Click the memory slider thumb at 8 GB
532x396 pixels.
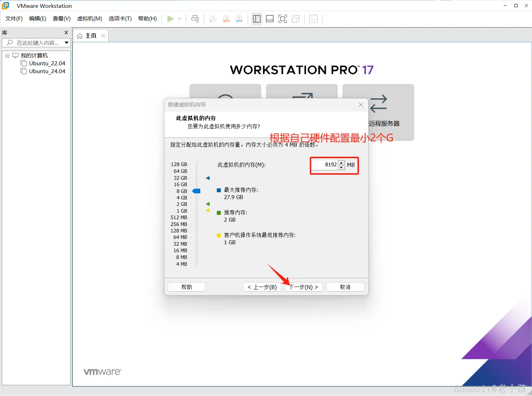(x=196, y=191)
